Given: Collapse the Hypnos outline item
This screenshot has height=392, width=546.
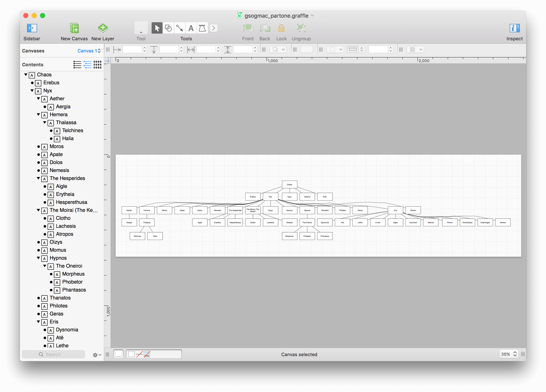Looking at the screenshot, I should coord(38,258).
